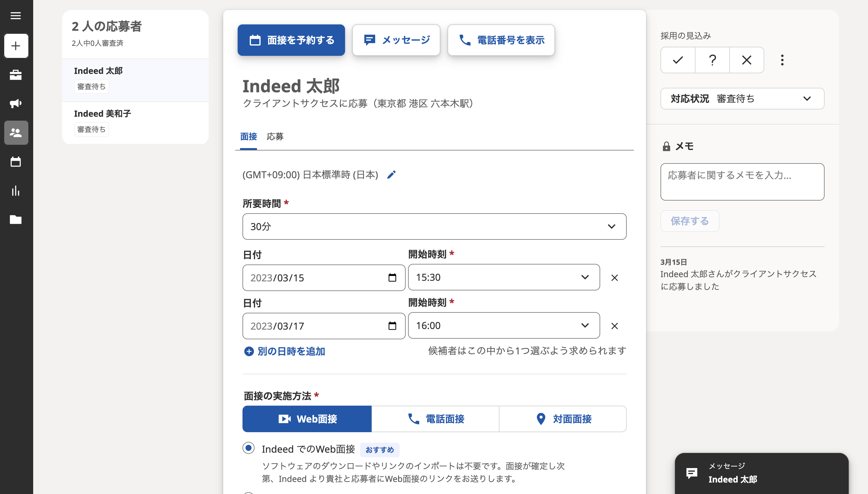The width and height of the screenshot is (868, 494).
Task: Click the memo text field for the applicant
Action: pyautogui.click(x=742, y=182)
